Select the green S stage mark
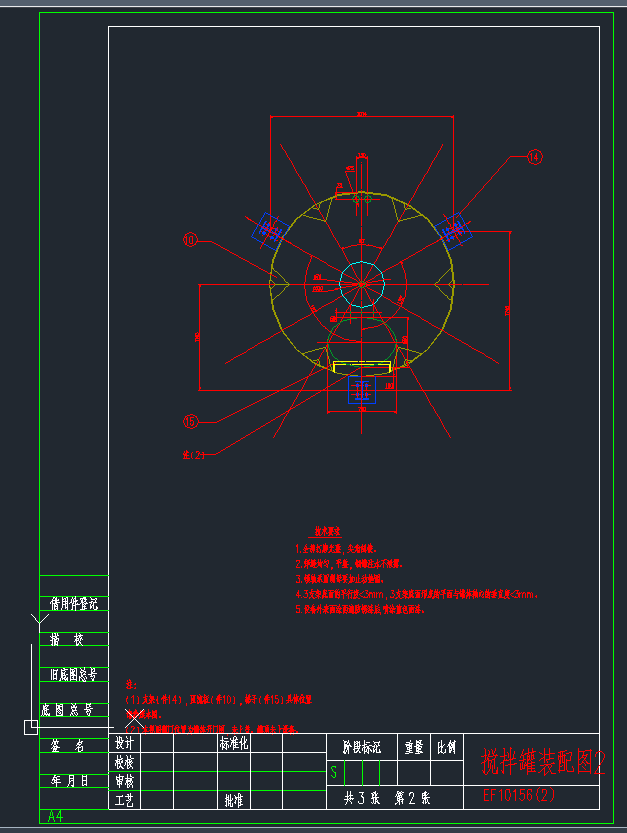Viewport: 627px width, 833px height. 334,772
